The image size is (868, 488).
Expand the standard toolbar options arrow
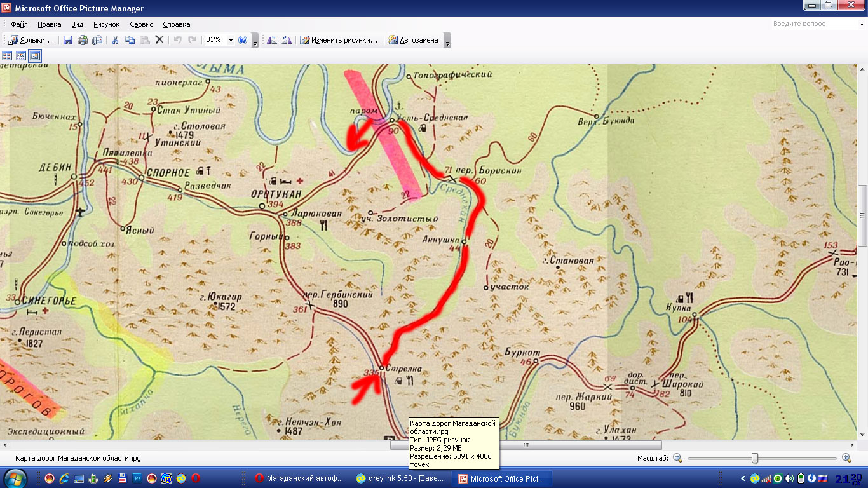tap(255, 41)
